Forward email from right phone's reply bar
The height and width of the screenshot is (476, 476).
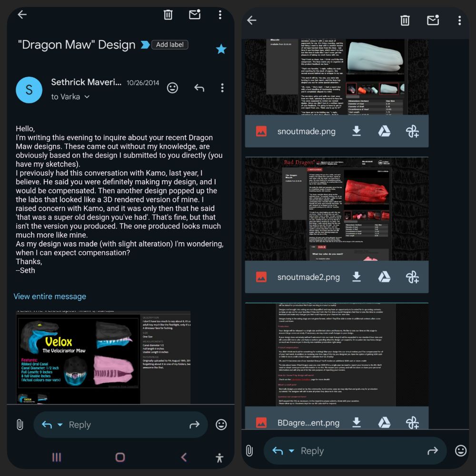click(x=433, y=451)
